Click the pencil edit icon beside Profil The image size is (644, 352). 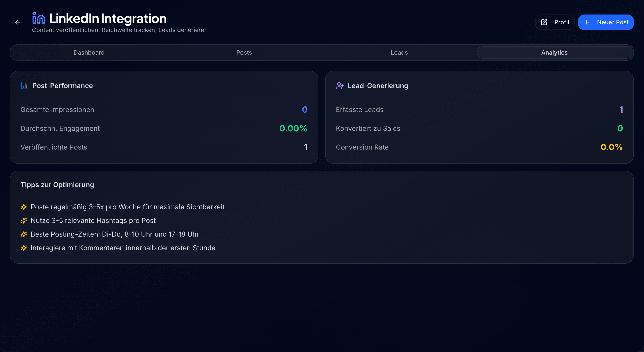[544, 22]
